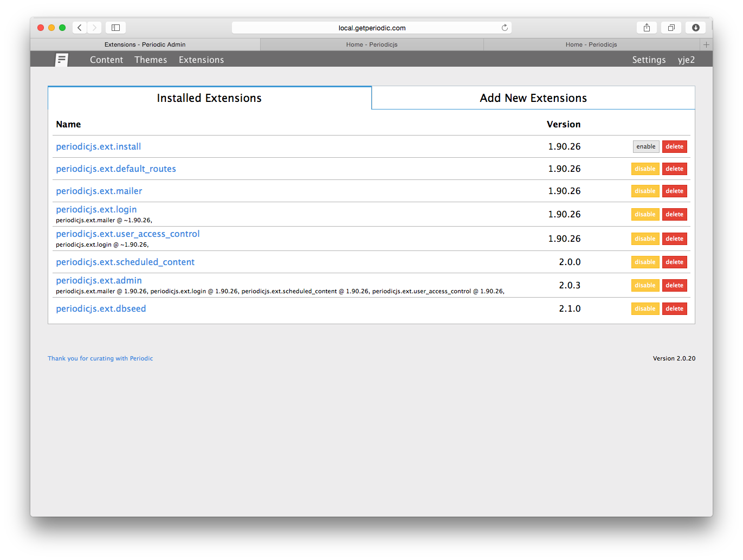Delete the periodicjs.ext.login extension
The height and width of the screenshot is (560, 743).
pyautogui.click(x=675, y=214)
